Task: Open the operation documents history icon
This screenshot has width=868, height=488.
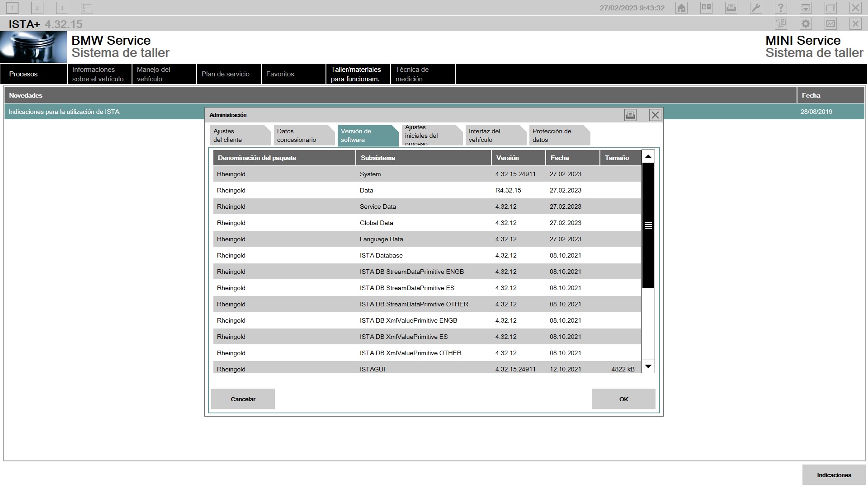Action: pyautogui.click(x=781, y=24)
